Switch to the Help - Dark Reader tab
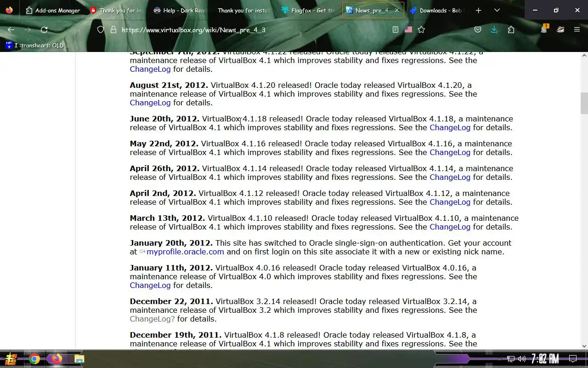 tap(181, 10)
